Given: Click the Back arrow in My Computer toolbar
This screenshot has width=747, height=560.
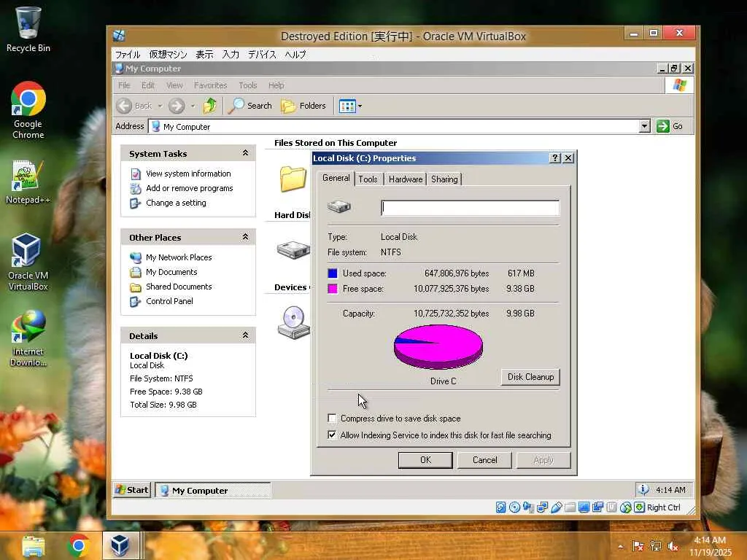Looking at the screenshot, I should (124, 106).
